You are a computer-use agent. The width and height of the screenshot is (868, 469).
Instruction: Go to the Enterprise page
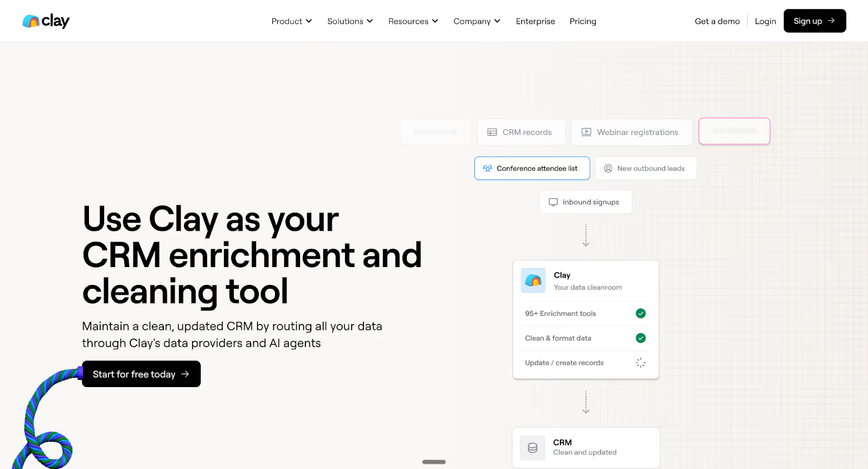535,21
